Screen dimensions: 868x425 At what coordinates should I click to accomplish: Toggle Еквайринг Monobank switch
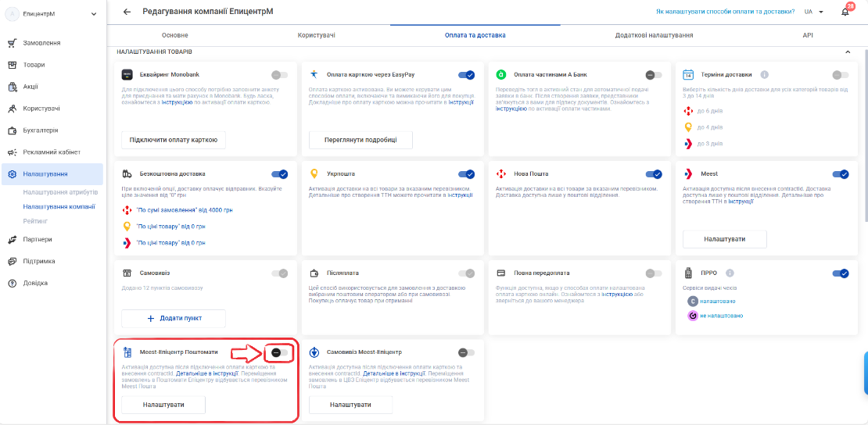coord(279,75)
